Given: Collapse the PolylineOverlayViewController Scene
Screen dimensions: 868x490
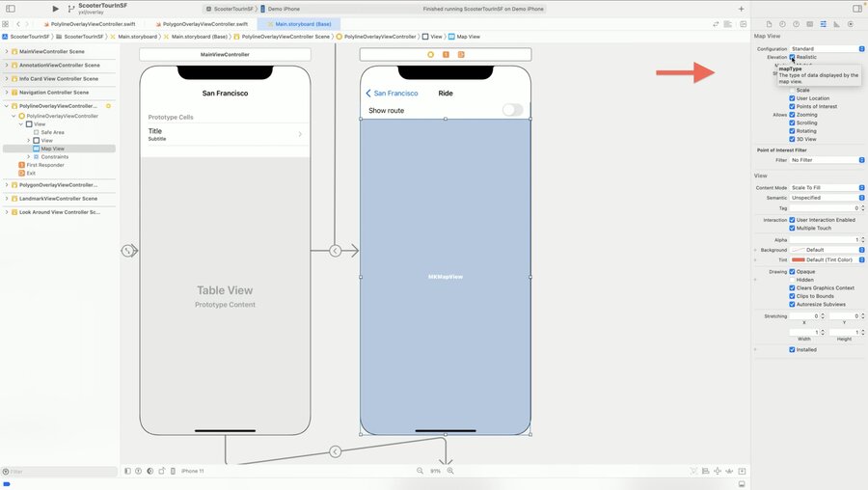Looking at the screenshot, I should click(x=7, y=106).
